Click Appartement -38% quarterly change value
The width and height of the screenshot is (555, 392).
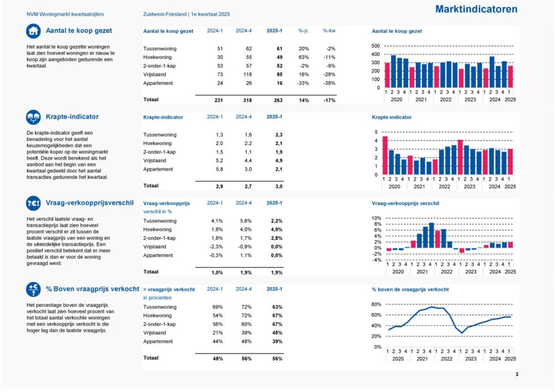[329, 83]
